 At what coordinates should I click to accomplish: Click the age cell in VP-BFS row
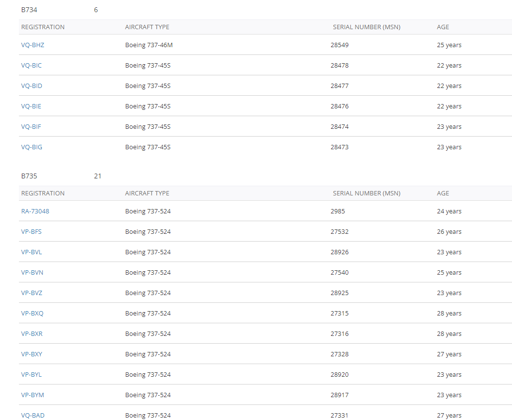coord(449,232)
